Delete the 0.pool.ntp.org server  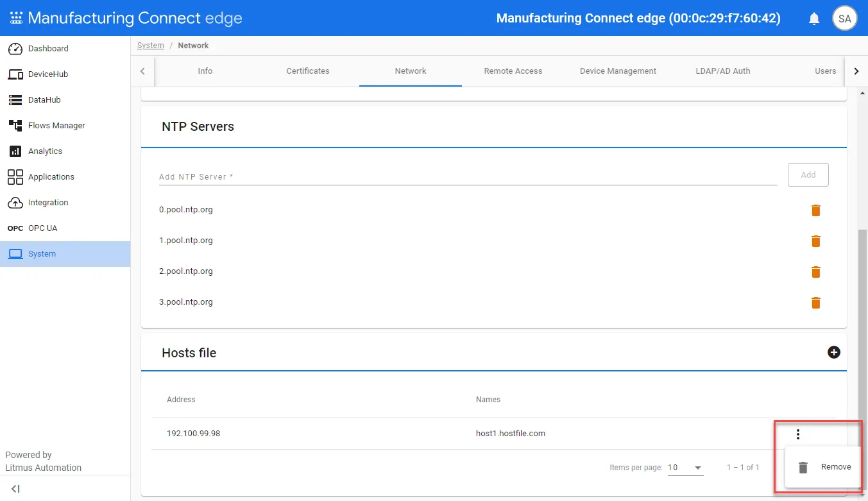click(816, 210)
